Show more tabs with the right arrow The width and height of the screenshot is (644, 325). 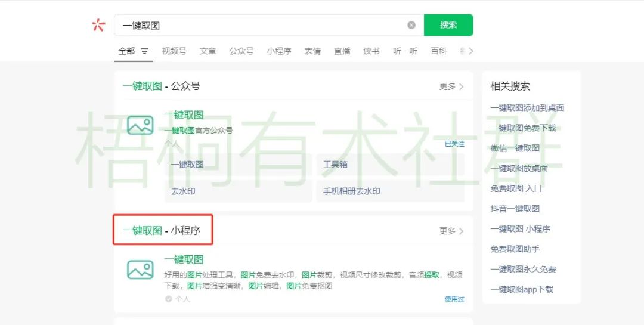click(470, 51)
